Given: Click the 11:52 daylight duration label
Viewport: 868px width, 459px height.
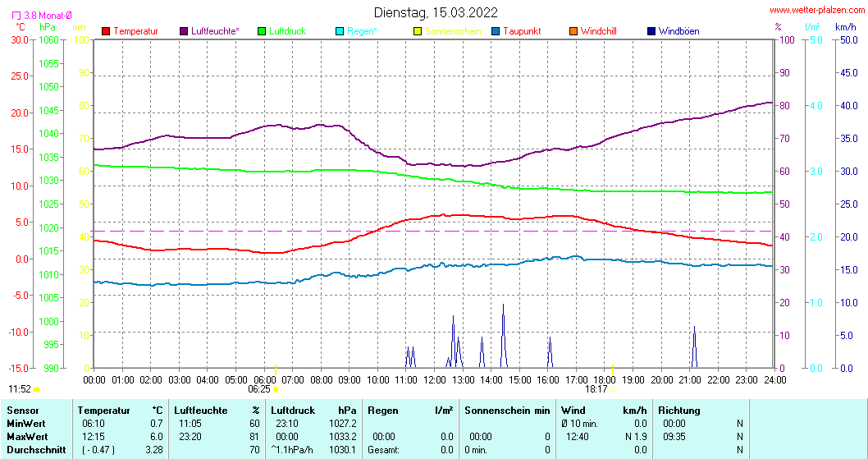Looking at the screenshot, I should point(20,389).
